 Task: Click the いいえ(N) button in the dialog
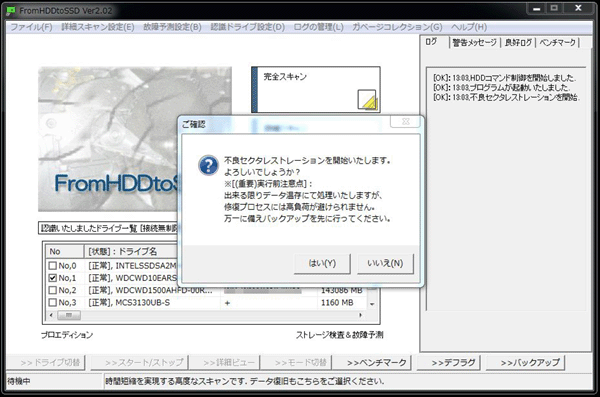[x=385, y=263]
